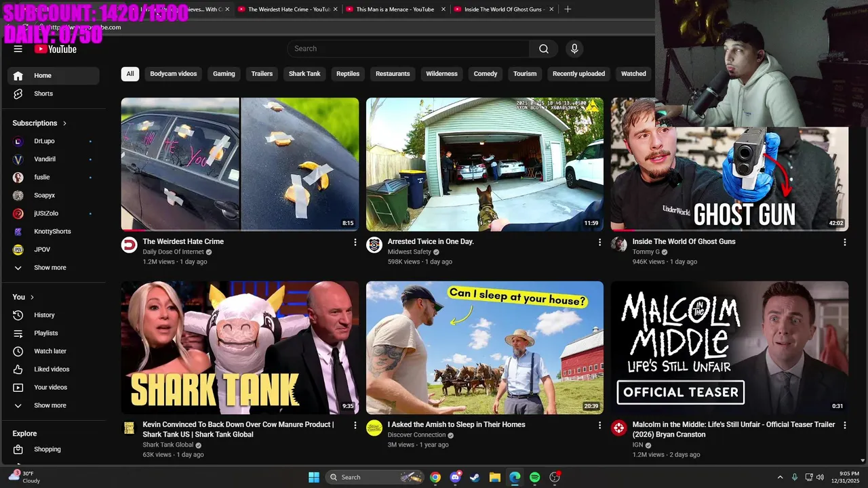The image size is (868, 488).
Task: Open the Vandiril subscription channel
Action: [x=54, y=159]
